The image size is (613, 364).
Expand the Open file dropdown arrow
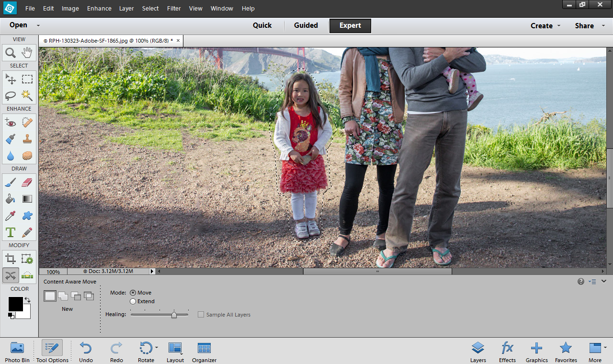pos(38,25)
